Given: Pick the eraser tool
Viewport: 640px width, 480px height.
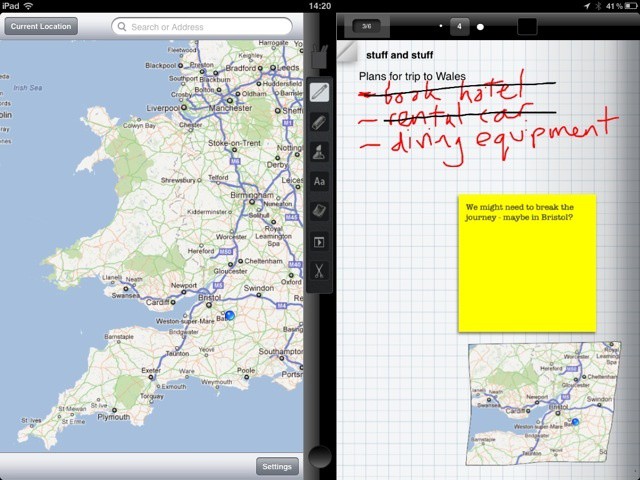Looking at the screenshot, I should coord(320,211).
